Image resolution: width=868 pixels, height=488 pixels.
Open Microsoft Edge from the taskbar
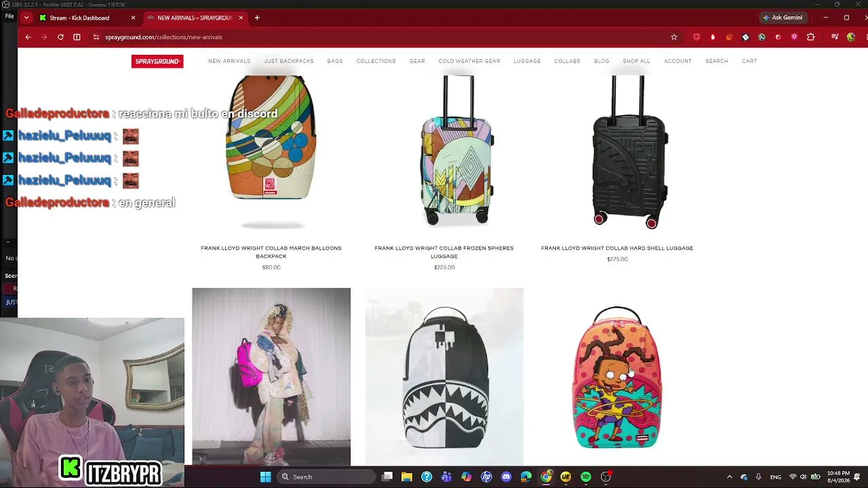click(526, 477)
